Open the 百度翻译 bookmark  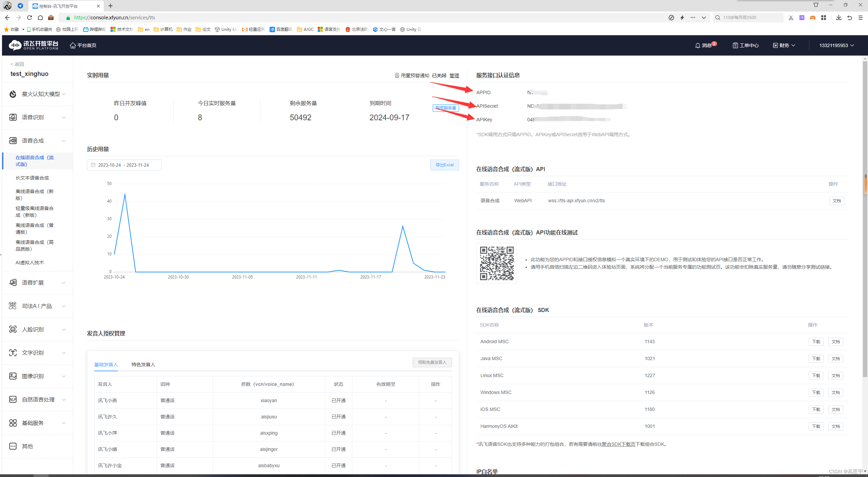tap(281, 29)
